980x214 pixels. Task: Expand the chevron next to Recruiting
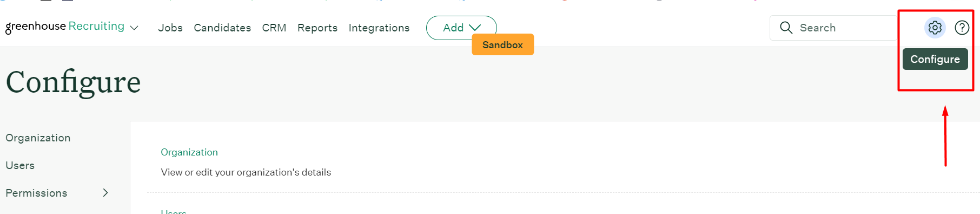[134, 28]
